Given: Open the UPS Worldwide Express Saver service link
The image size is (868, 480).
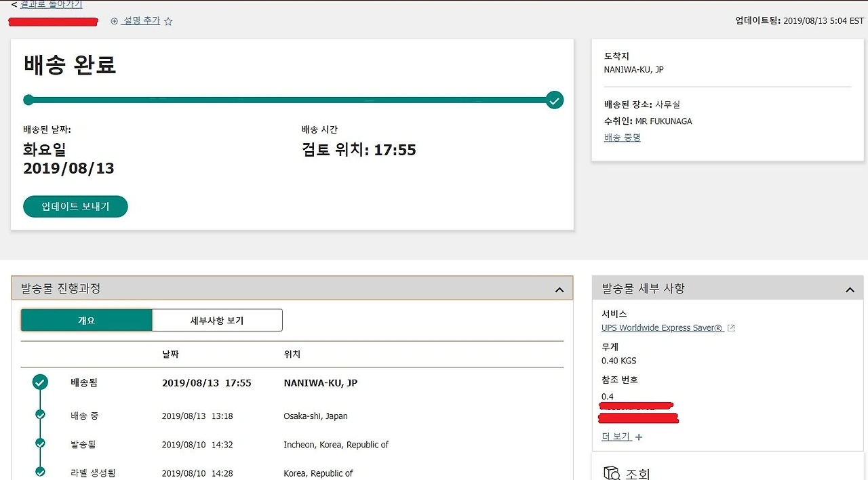Looking at the screenshot, I should coord(661,327).
